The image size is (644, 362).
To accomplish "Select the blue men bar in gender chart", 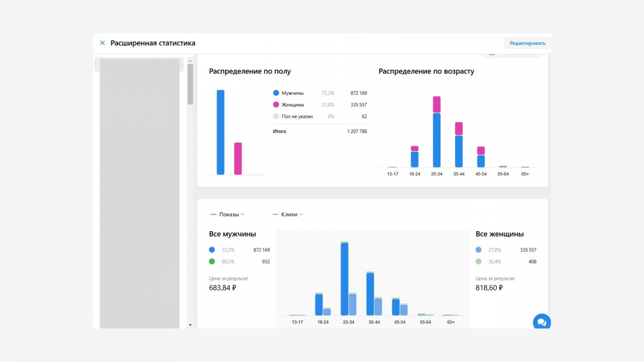I will click(221, 132).
